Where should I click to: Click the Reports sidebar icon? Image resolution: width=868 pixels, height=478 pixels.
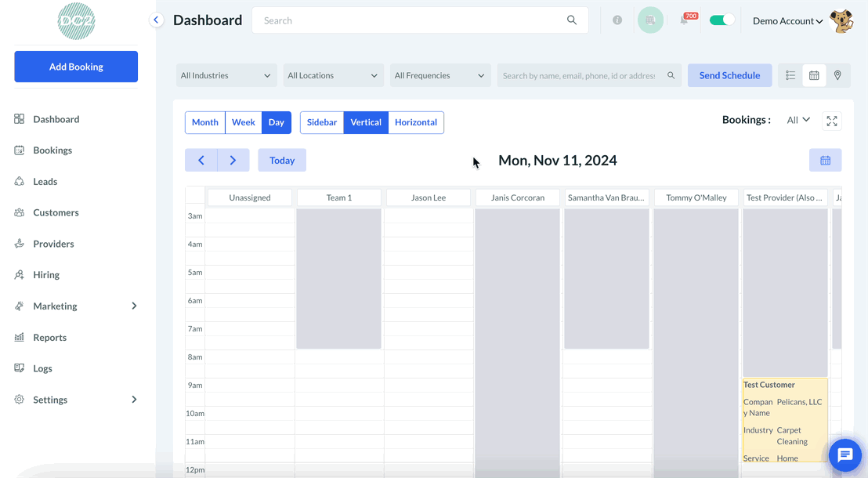pos(20,337)
